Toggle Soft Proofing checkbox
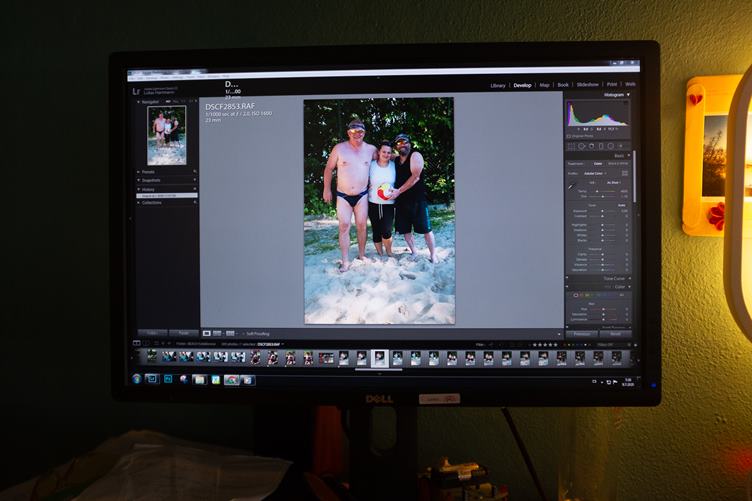 click(x=243, y=334)
